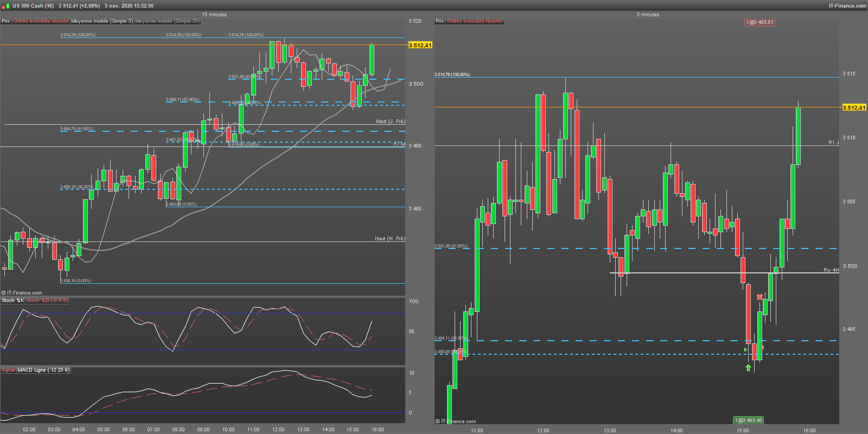Click the green buy arrow marker

[749, 367]
